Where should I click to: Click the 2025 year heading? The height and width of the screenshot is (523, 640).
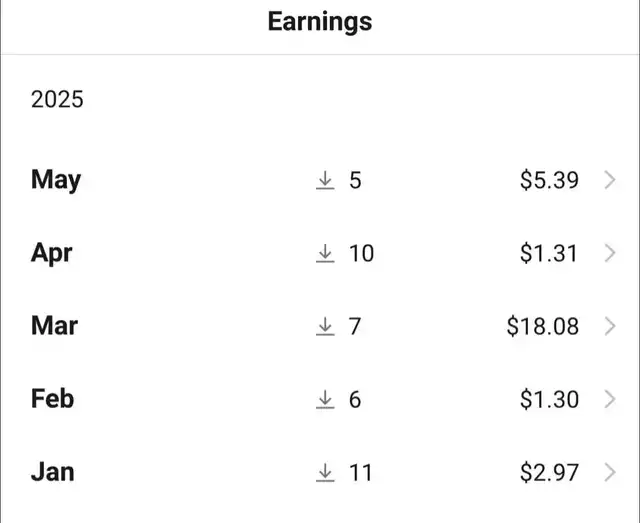[57, 100]
